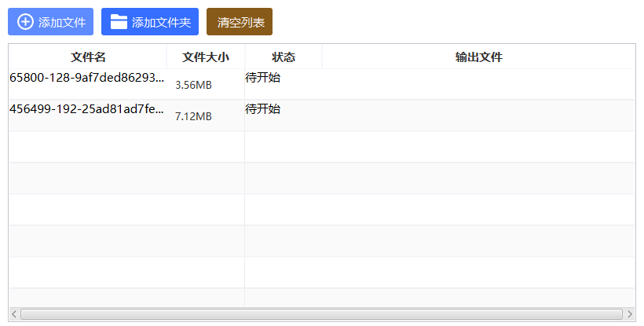Clear the list with 清空列表

point(240,22)
